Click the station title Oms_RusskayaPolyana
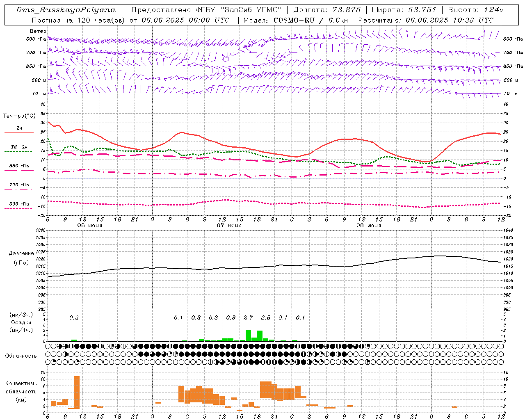This screenshot has width=525, height=420. pyautogui.click(x=66, y=10)
